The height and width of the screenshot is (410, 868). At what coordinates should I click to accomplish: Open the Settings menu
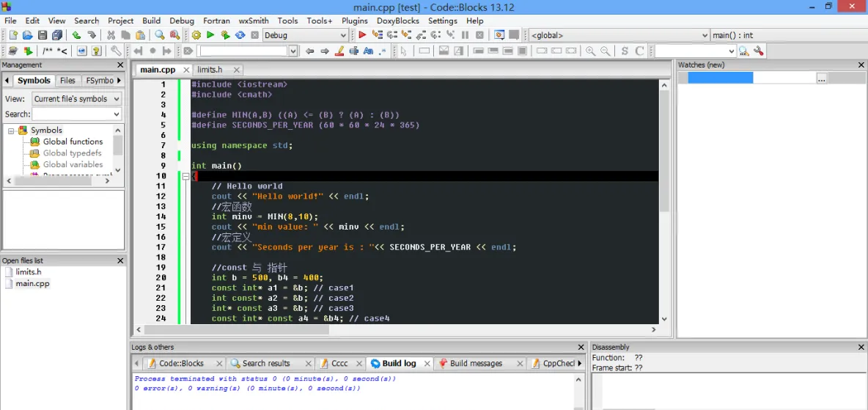coord(442,21)
